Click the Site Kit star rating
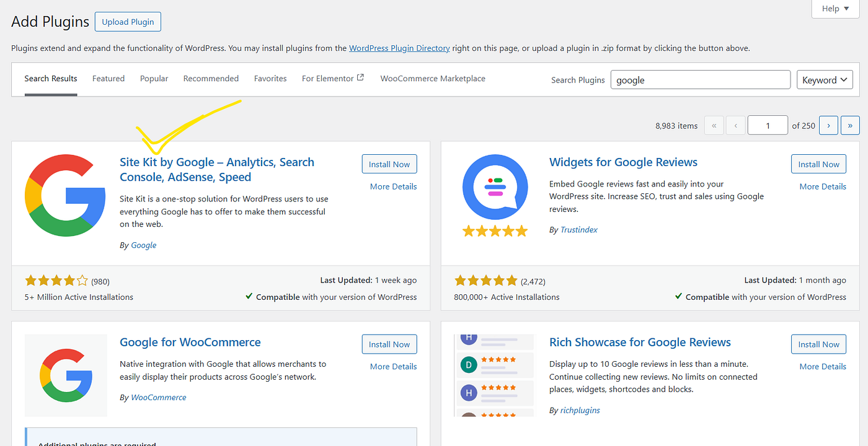 [56, 281]
